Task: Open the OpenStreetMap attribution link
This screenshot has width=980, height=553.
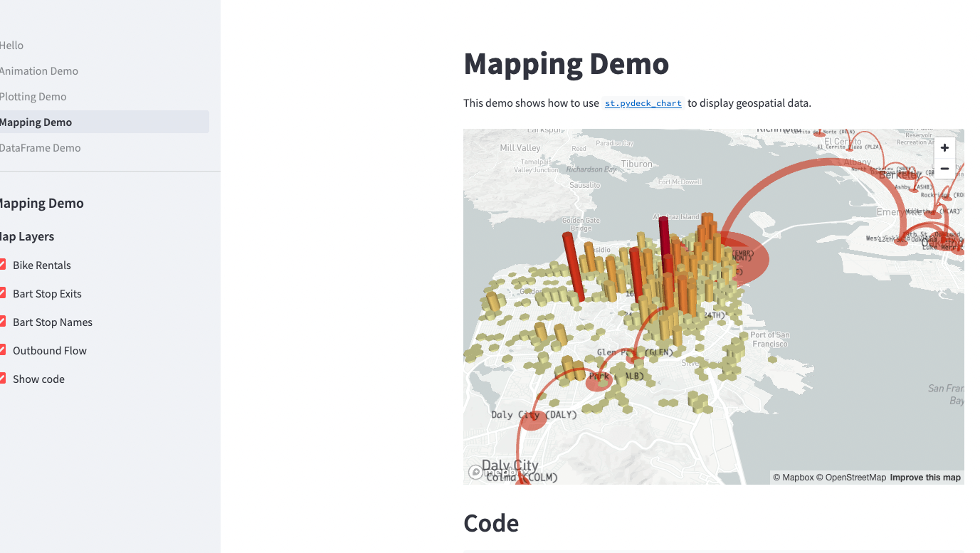Action: tap(851, 478)
